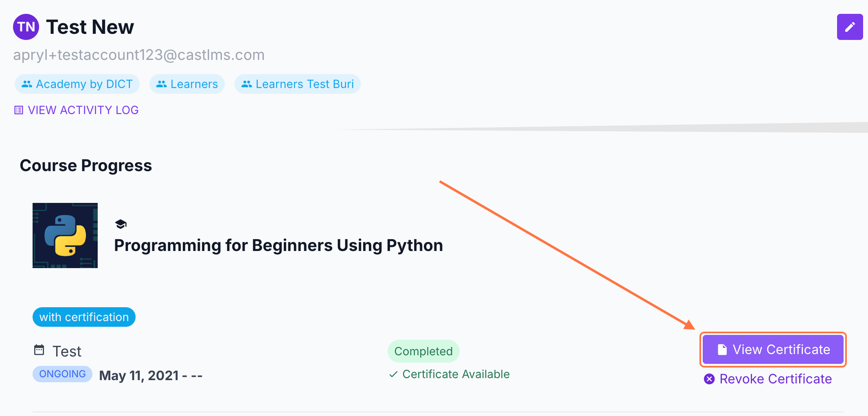Viewport: 868px width, 416px height.
Task: Click the ONGOING status label
Action: coord(62,374)
